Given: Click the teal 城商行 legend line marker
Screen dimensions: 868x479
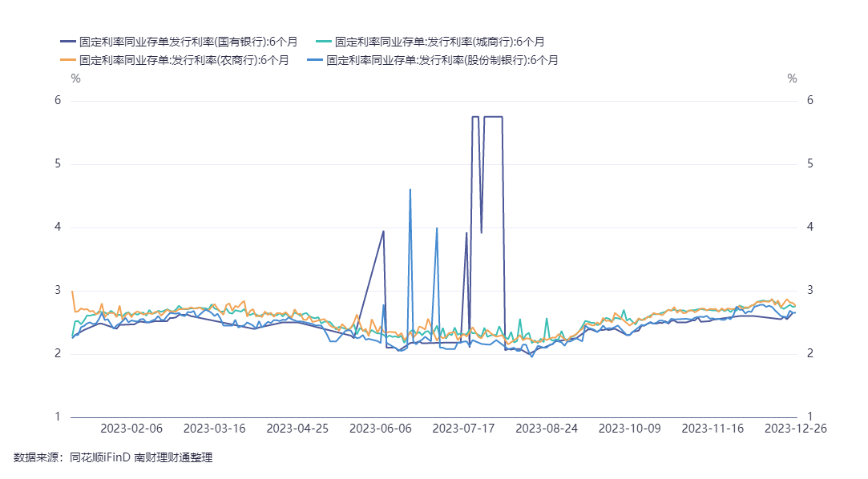Looking at the screenshot, I should click(x=323, y=42).
